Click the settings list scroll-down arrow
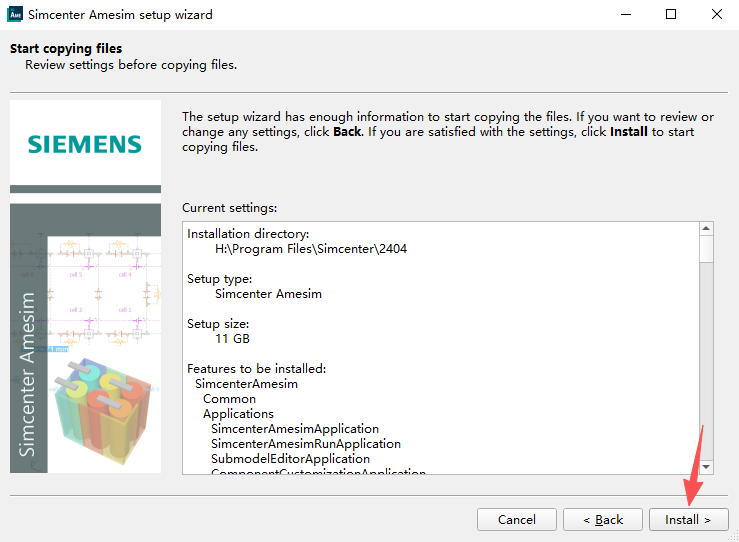Viewport: 739px width, 542px height. (706, 467)
